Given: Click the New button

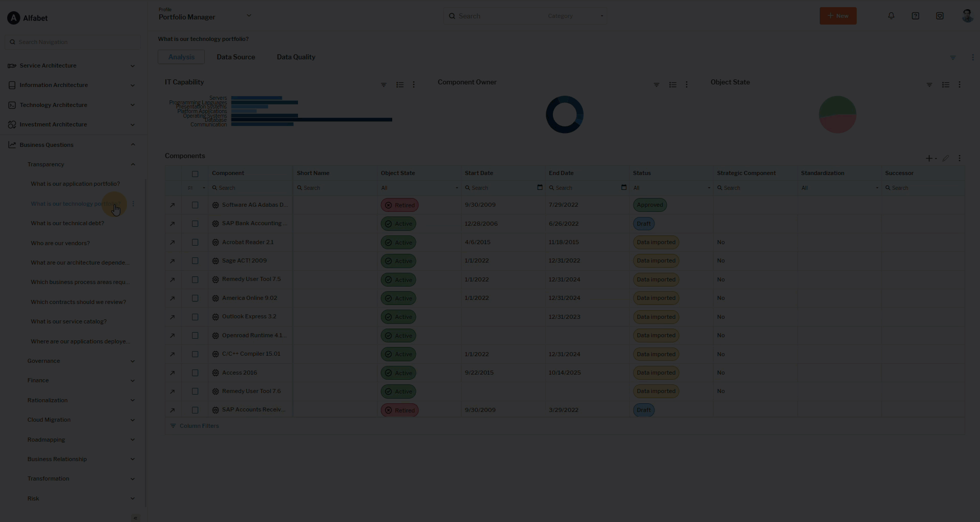Looking at the screenshot, I should [x=838, y=16].
